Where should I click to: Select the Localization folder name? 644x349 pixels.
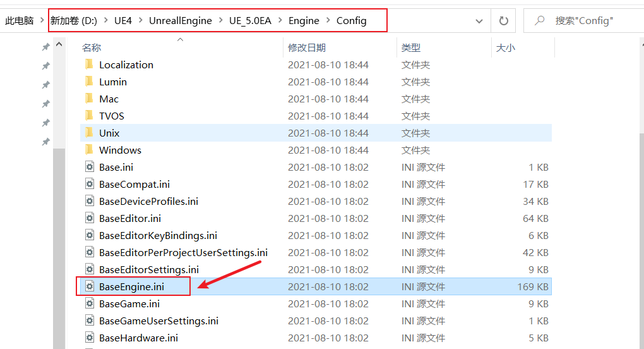[126, 64]
